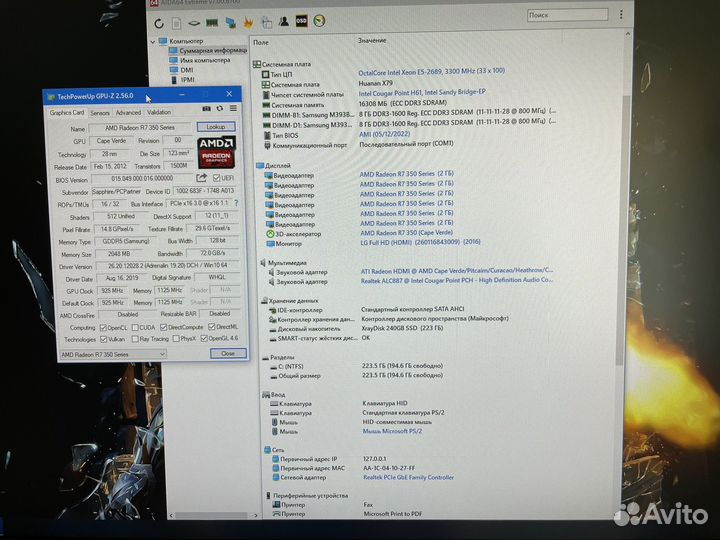Screen dimensions: 720x540
Task: Click the Монитор row icon
Action: (270, 243)
